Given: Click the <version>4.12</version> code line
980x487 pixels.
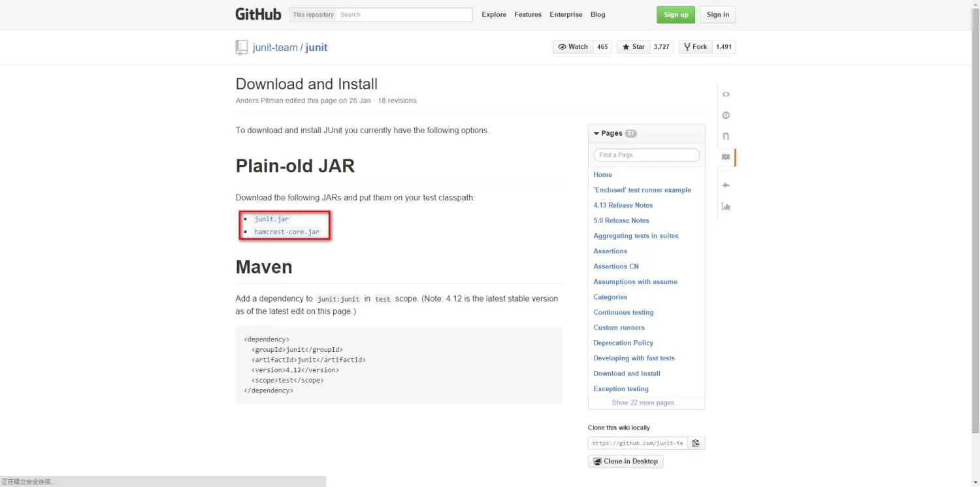Looking at the screenshot, I should tap(295, 370).
